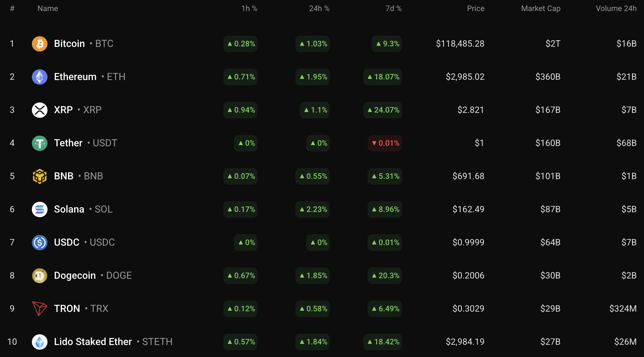
Task: Sort by the Market Cap column header
Action: tap(541, 9)
